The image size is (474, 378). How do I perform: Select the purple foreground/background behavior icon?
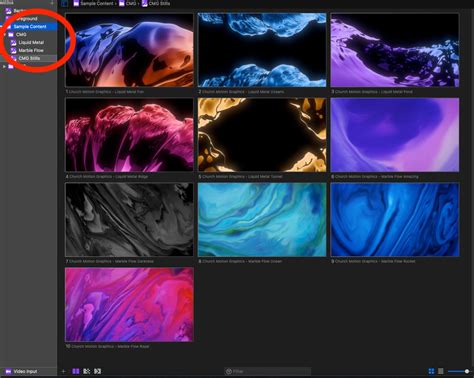coord(76,371)
